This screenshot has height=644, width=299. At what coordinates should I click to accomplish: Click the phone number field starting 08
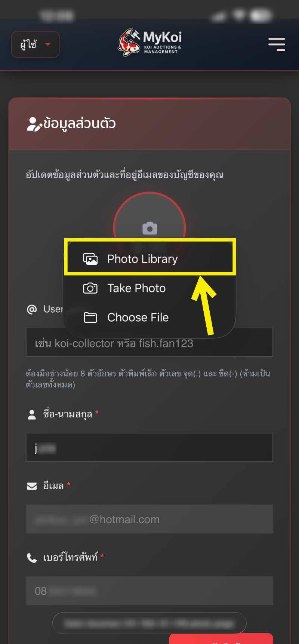(x=149, y=591)
